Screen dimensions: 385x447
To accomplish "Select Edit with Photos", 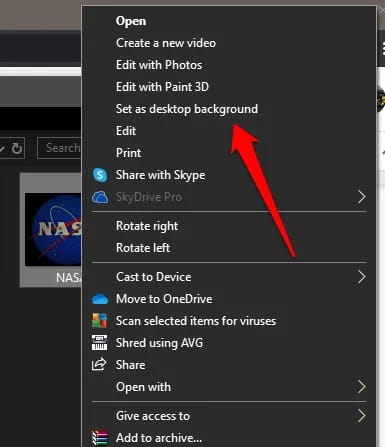I will (159, 65).
